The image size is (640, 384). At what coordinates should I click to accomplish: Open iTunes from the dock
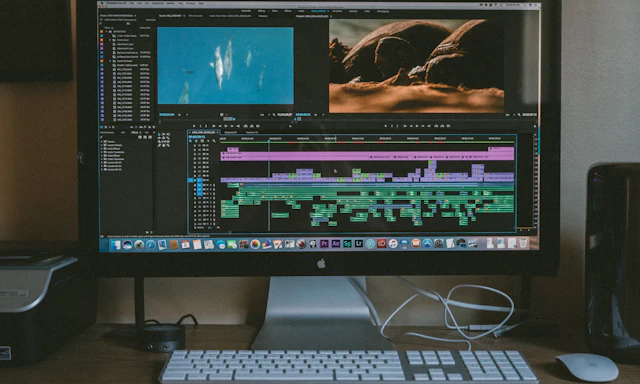tap(393, 244)
